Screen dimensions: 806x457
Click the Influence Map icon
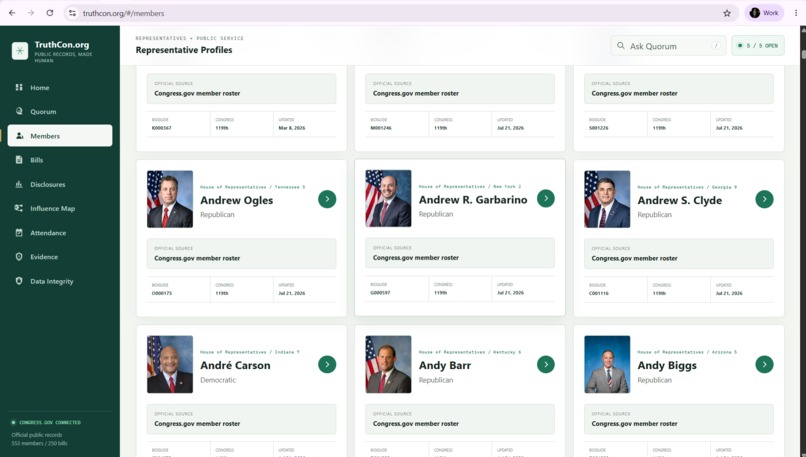click(19, 208)
